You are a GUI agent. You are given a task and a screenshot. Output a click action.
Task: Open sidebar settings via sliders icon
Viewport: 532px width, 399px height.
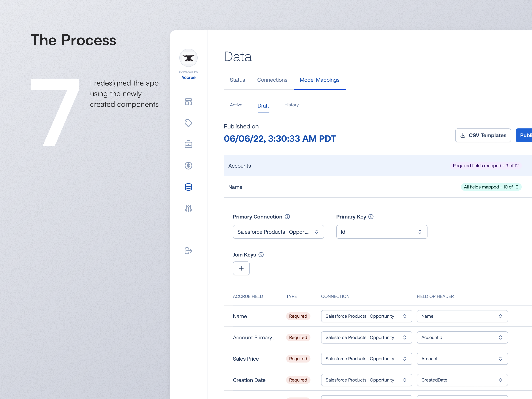(x=188, y=208)
